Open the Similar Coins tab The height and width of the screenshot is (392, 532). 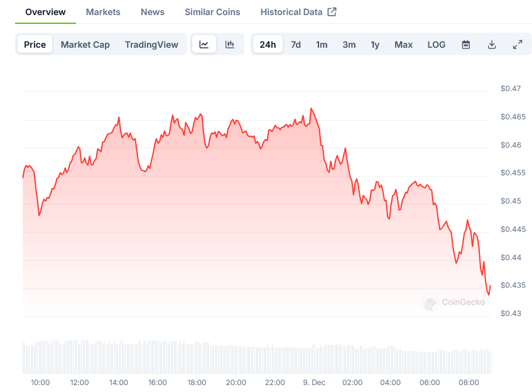pyautogui.click(x=212, y=12)
